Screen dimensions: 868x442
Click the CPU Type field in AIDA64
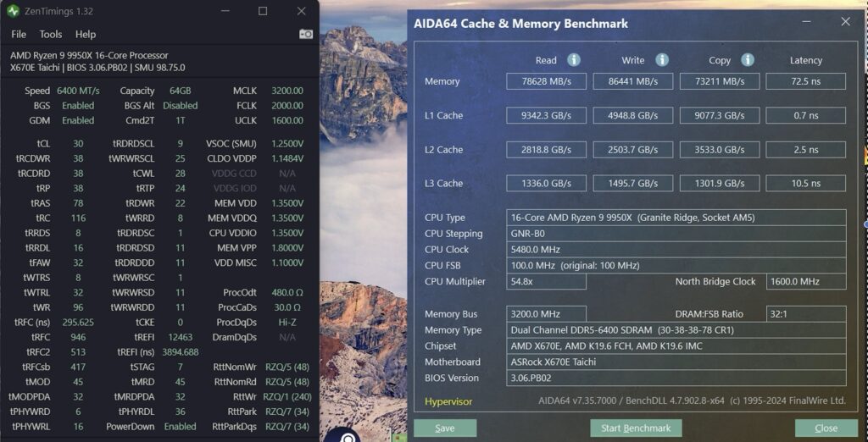[676, 218]
